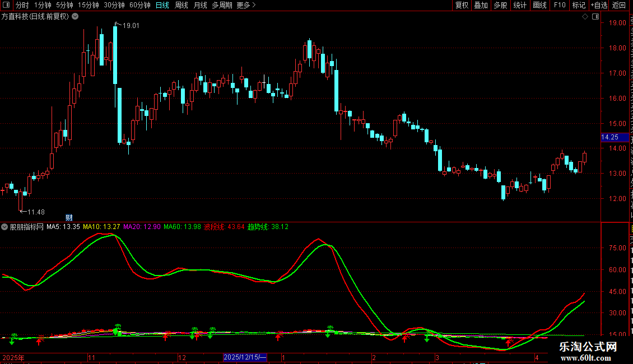The width and height of the screenshot is (633, 364).
Task: Select the 1分钟 period
Action: pyautogui.click(x=43, y=5)
